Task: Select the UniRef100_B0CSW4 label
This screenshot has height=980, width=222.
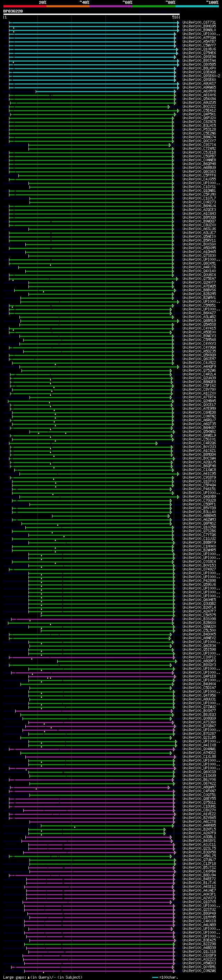Action: [199, 459]
